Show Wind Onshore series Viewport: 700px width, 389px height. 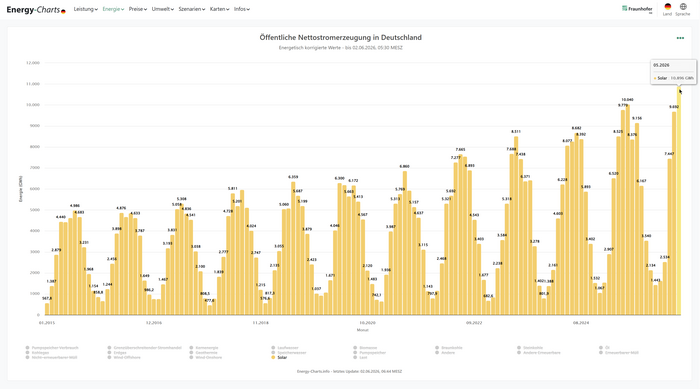(x=205, y=357)
